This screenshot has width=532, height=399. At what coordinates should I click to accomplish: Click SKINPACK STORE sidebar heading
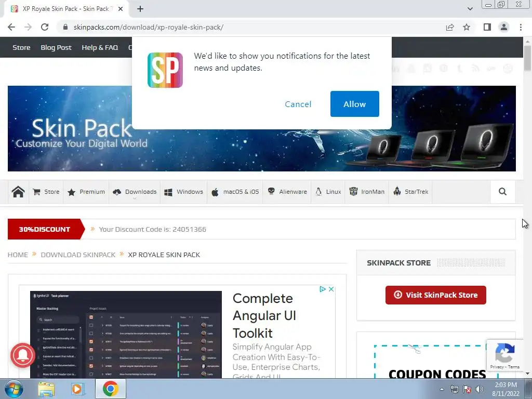click(x=398, y=263)
